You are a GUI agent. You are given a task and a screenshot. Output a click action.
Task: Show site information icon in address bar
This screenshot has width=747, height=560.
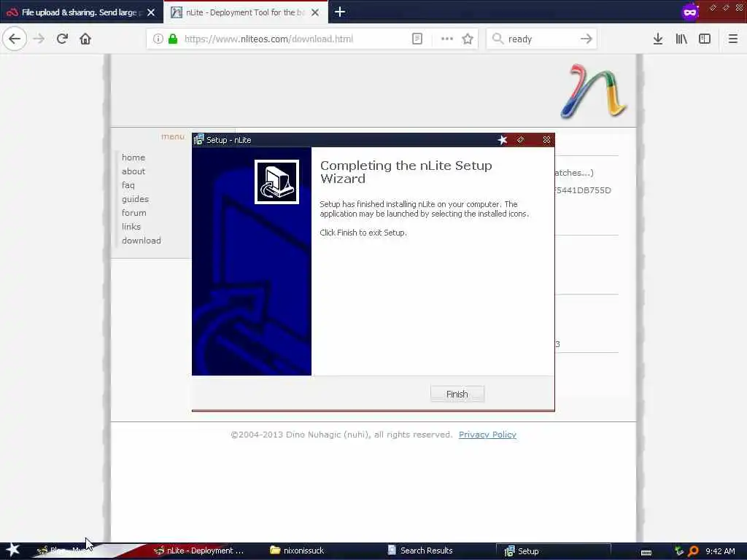(x=158, y=39)
